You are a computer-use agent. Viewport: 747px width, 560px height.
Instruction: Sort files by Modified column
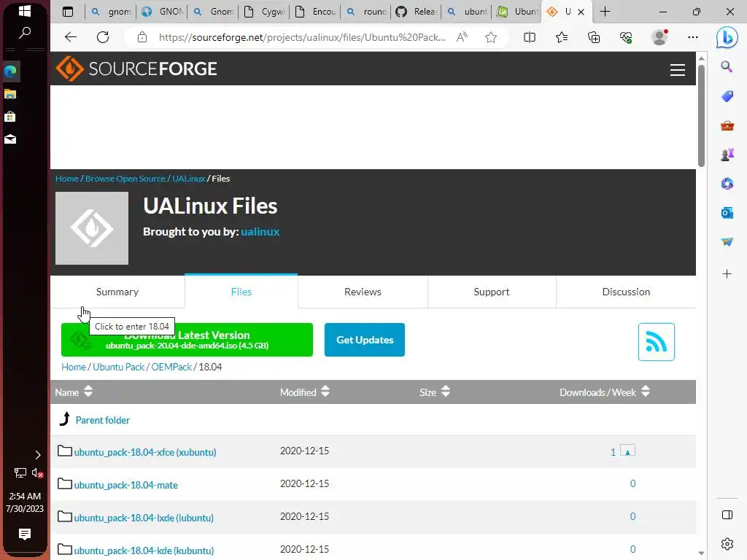pos(305,392)
